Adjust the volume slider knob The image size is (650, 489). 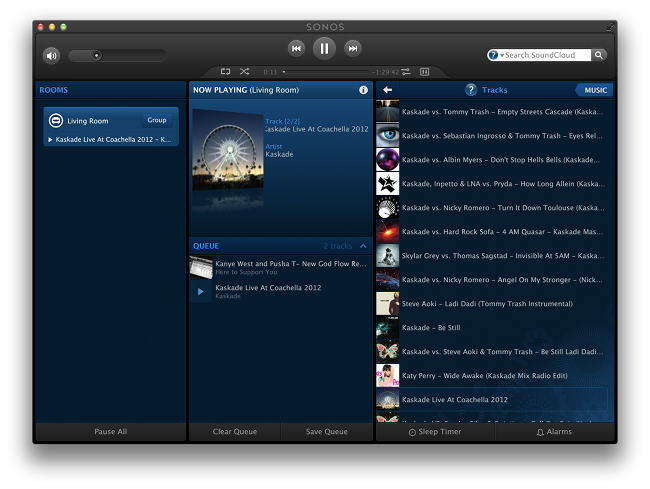[97, 55]
